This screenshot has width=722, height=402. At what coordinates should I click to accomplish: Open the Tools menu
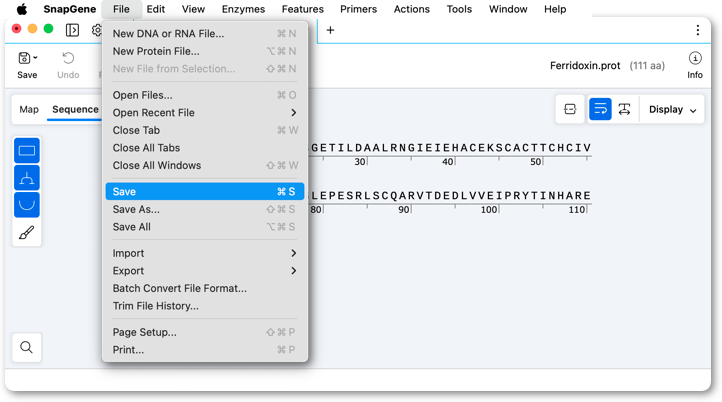tap(459, 9)
